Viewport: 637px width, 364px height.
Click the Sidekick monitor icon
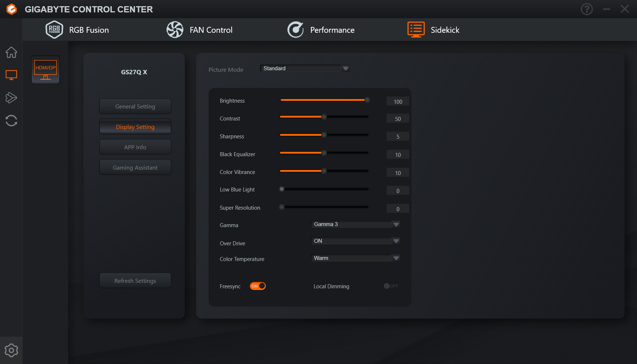416,29
